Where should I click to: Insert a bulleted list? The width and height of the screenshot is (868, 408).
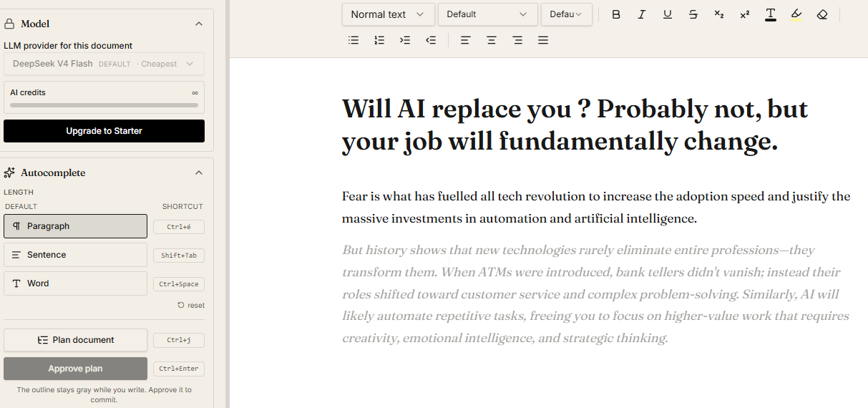353,40
